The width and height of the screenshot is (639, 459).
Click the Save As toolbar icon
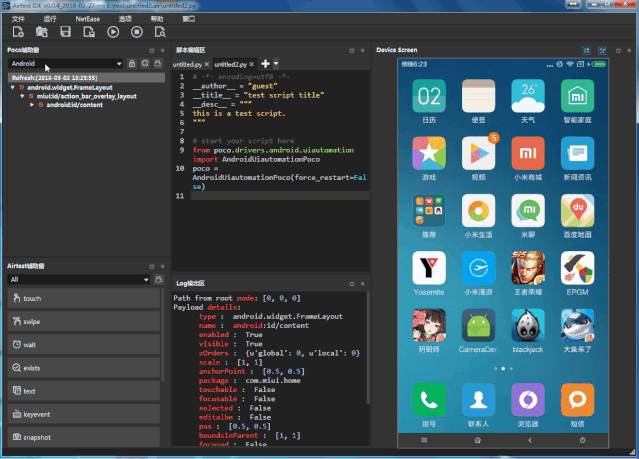coord(89,32)
